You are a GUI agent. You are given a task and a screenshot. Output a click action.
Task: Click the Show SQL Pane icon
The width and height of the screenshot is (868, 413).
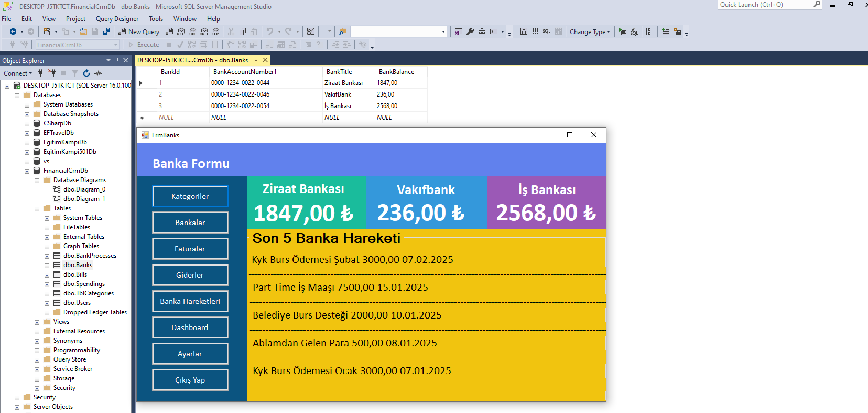coord(547,31)
